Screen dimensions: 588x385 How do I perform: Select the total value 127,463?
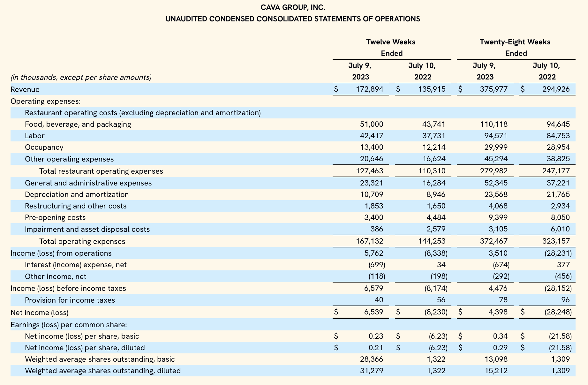[x=370, y=171]
